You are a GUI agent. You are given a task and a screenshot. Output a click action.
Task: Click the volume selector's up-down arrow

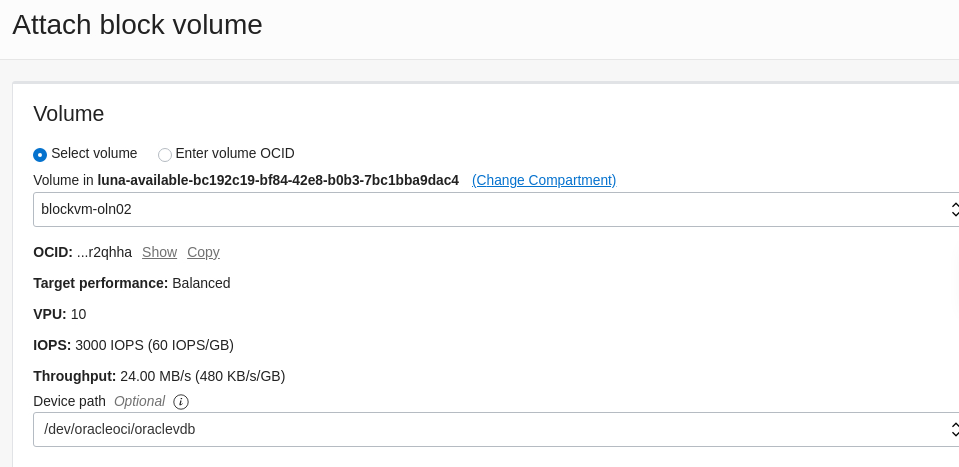click(x=954, y=210)
